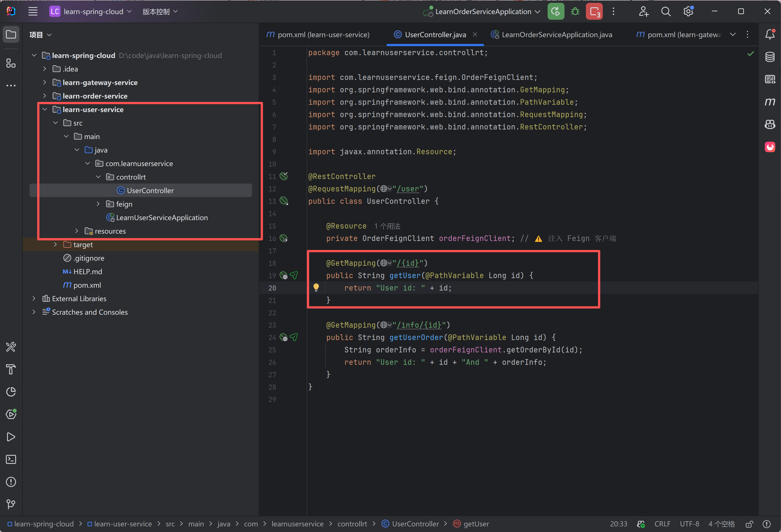This screenshot has height=532, width=781.
Task: Open the 版本控制 dropdown menu
Action: (x=160, y=12)
